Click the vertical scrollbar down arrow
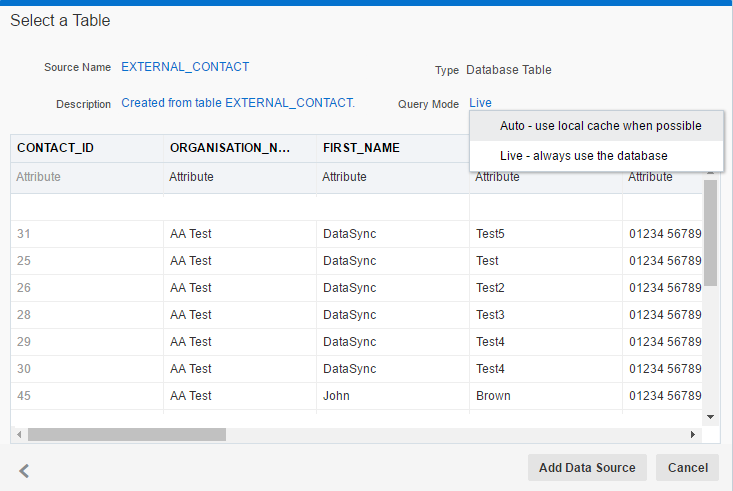The height and width of the screenshot is (491, 733). 711,417
